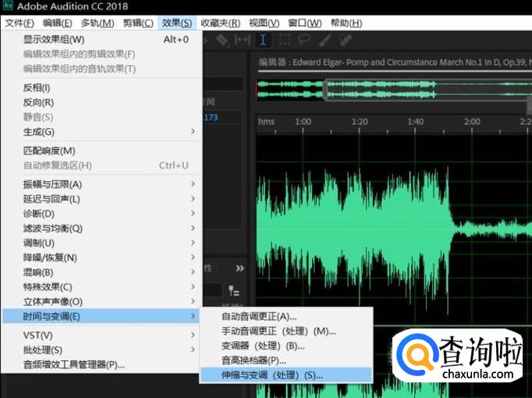This screenshot has width=532, height=398.
Task: Select the Razor tool in the toolbar
Action: pyautogui.click(x=222, y=40)
